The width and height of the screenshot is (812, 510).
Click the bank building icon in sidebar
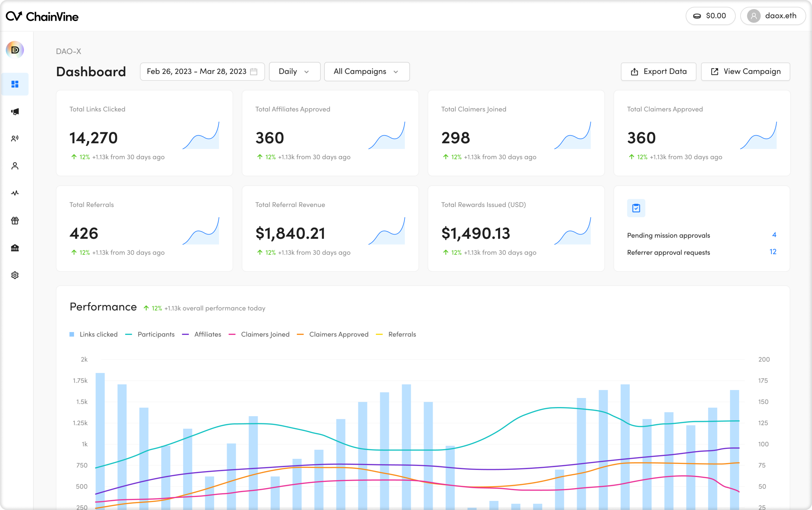tap(15, 248)
